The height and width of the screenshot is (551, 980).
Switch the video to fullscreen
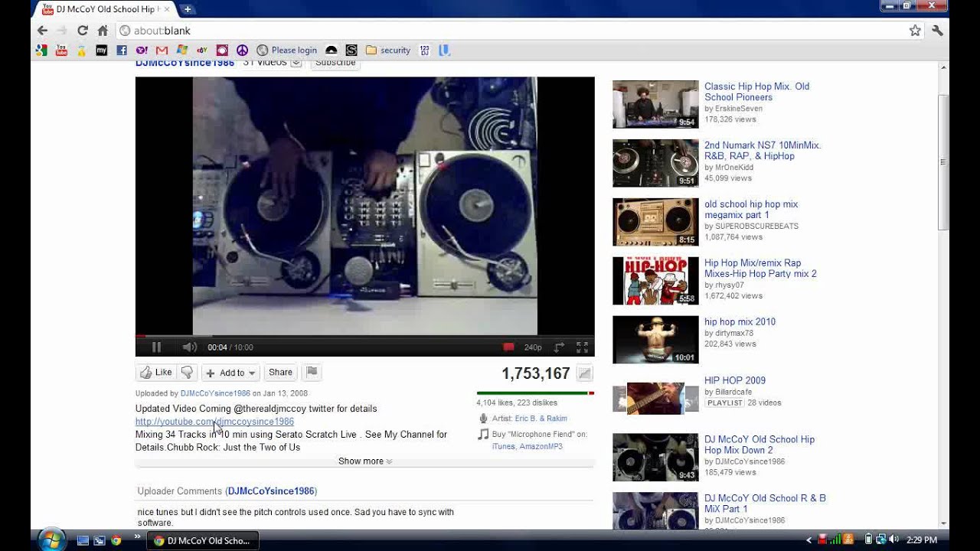[x=582, y=347]
